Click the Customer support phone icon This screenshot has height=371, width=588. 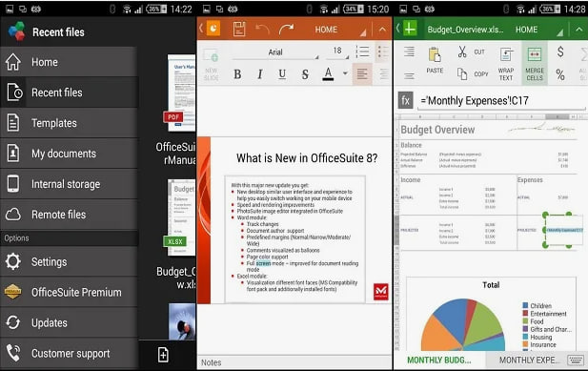pos(13,354)
